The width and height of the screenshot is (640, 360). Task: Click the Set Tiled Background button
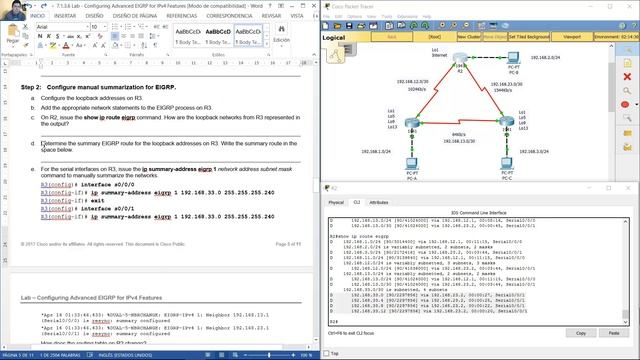coord(529,37)
